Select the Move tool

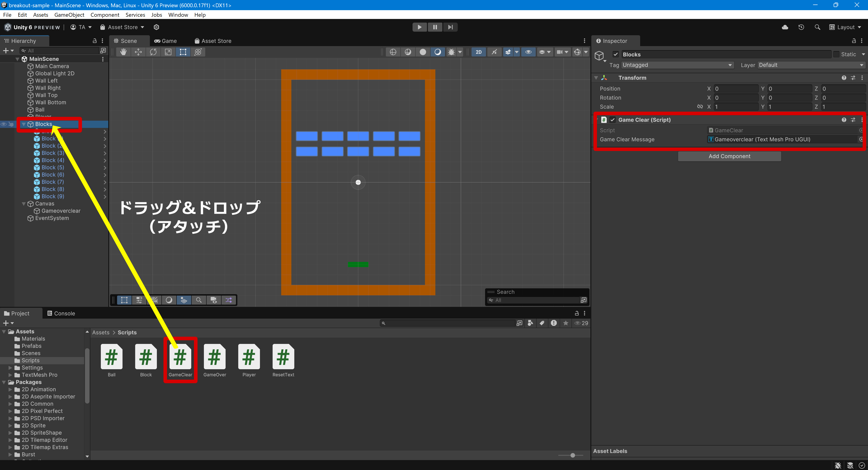point(138,52)
